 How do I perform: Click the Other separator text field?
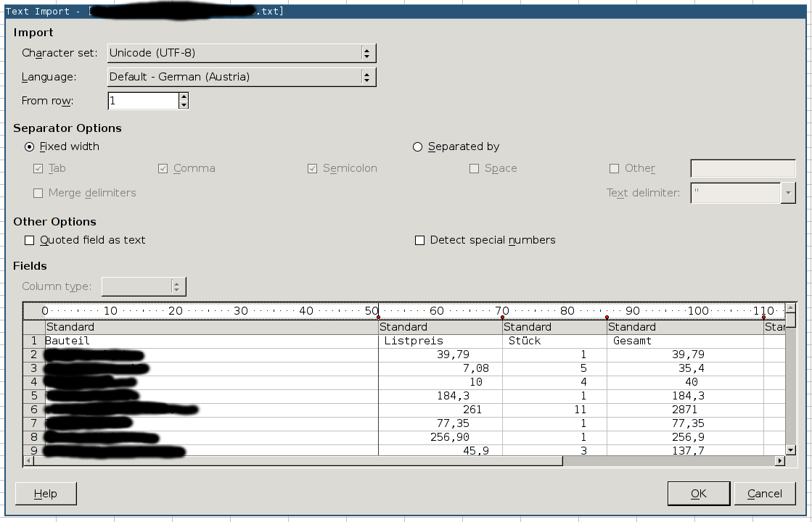pyautogui.click(x=742, y=169)
